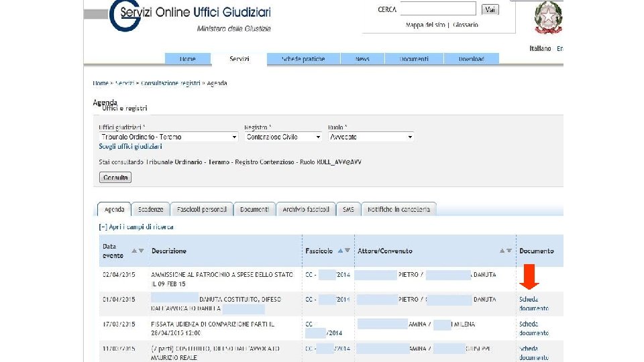Open Scheda documento for 01/04/2015 row
Screen dimensions: 644x362
click(x=534, y=304)
